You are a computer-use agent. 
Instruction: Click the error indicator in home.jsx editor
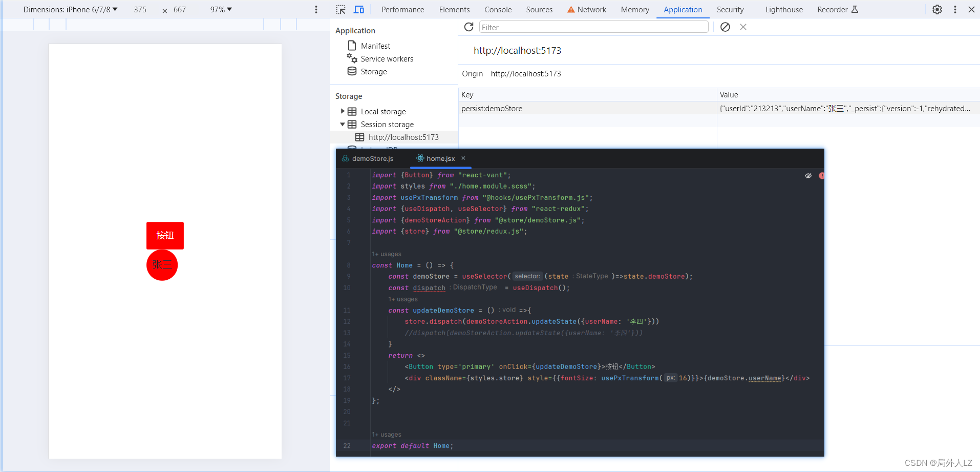(822, 175)
